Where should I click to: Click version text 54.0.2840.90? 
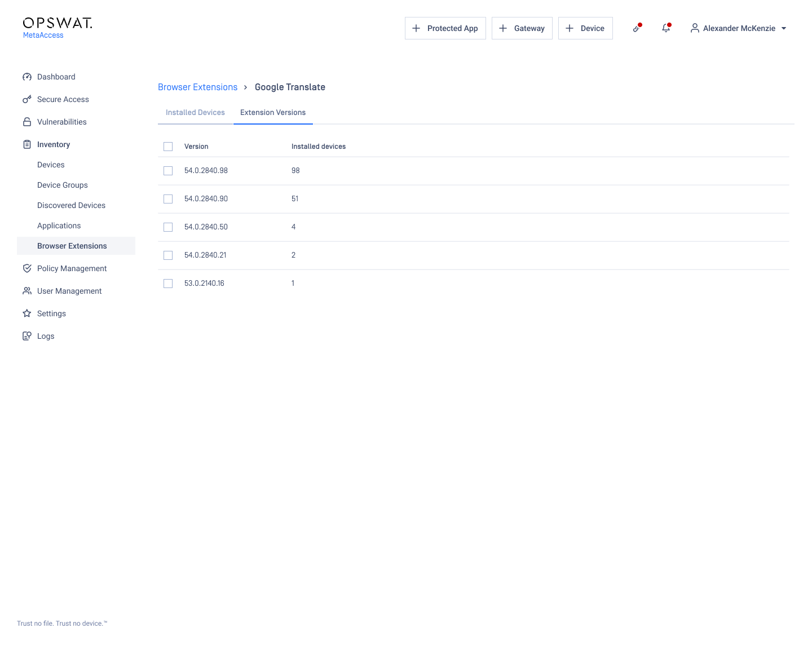click(x=206, y=198)
